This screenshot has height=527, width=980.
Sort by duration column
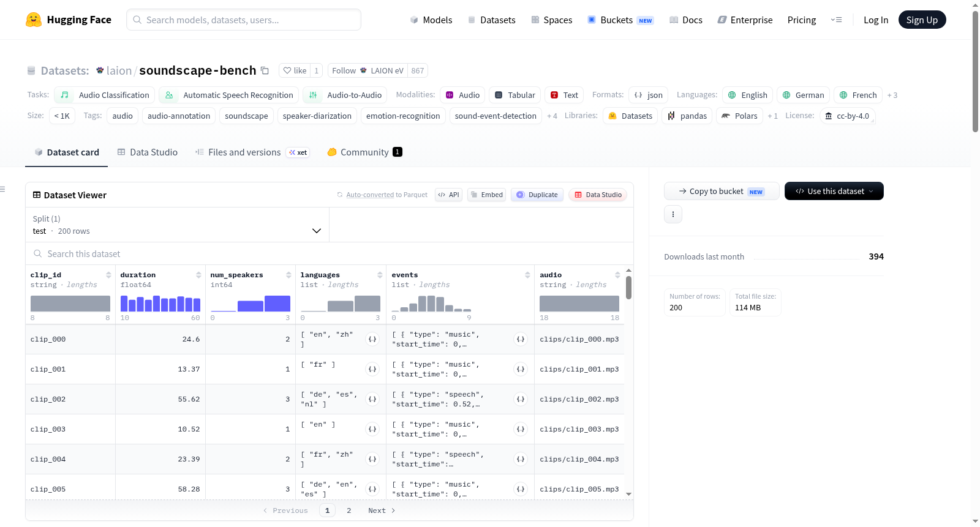198,275
